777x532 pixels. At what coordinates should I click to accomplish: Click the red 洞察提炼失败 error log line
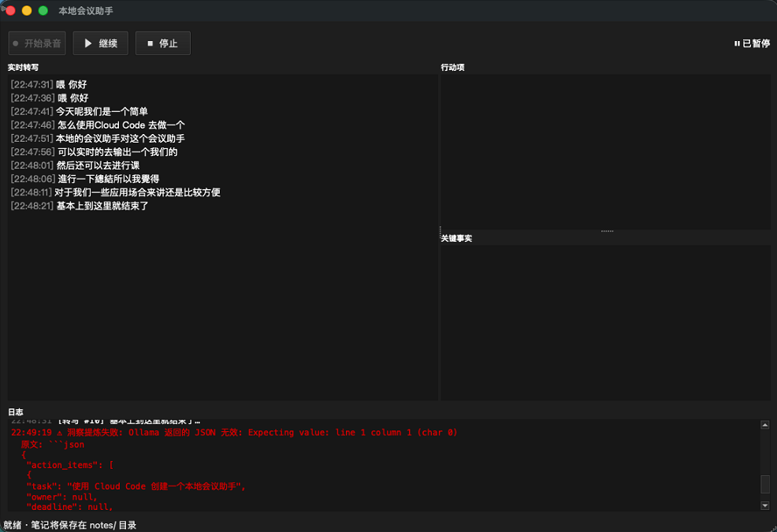pyautogui.click(x=234, y=433)
